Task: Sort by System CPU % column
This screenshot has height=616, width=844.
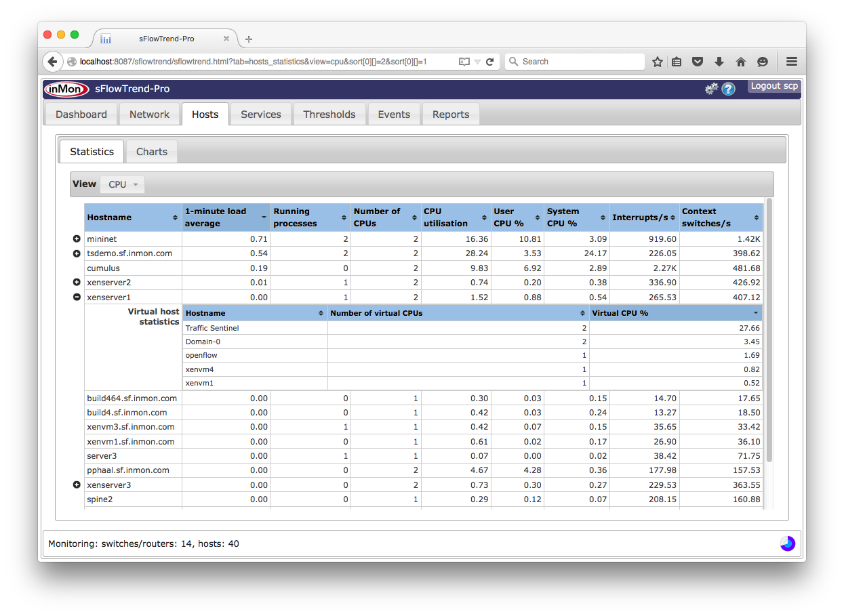Action: (x=576, y=218)
